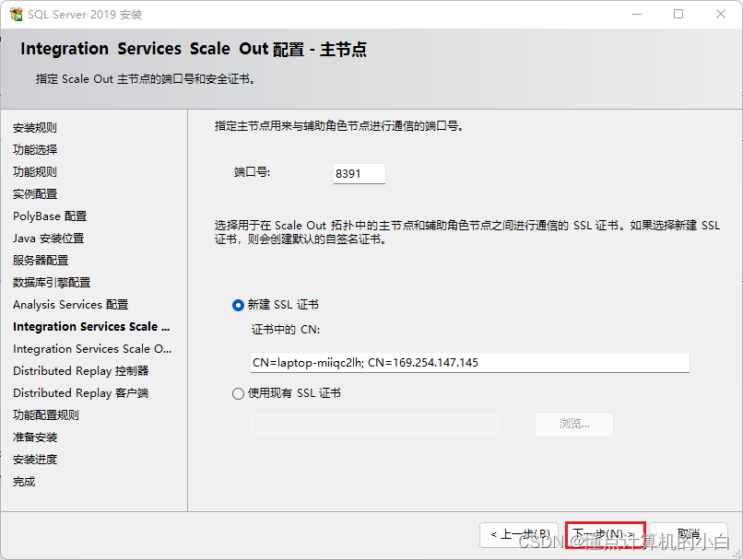This screenshot has height=560, width=743.
Task: Maximize the SQL Server 2019 setup window
Action: 678,14
